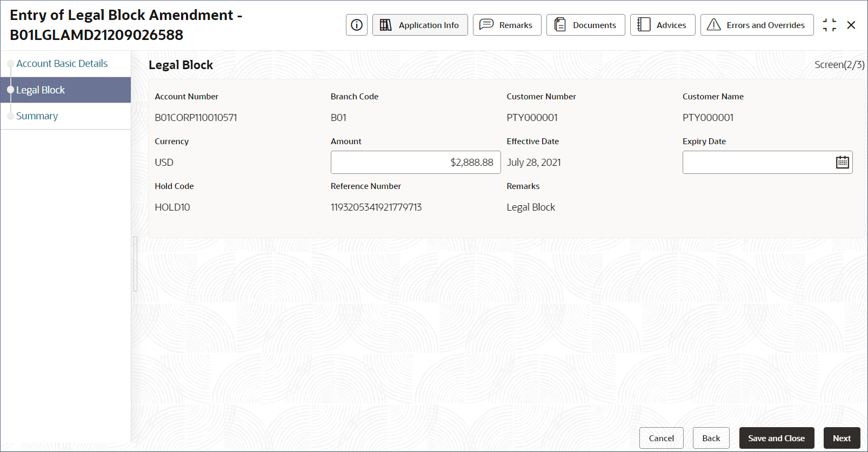Click the HOLD10 hold code value
The width and height of the screenshot is (868, 452).
[172, 207]
